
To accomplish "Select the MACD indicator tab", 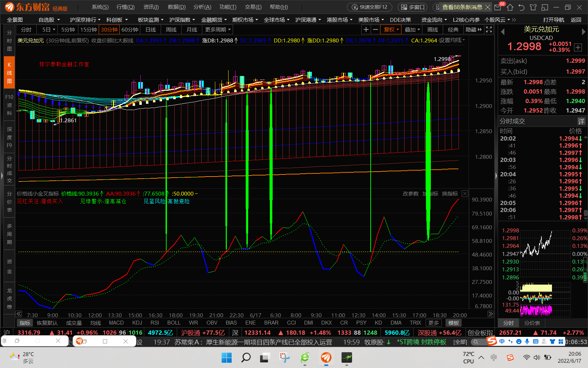I will click(x=116, y=323).
